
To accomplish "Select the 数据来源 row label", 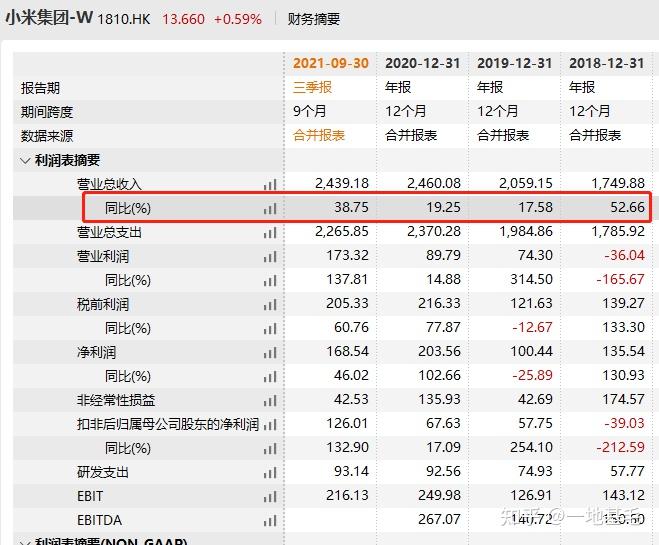I will pyautogui.click(x=47, y=136).
